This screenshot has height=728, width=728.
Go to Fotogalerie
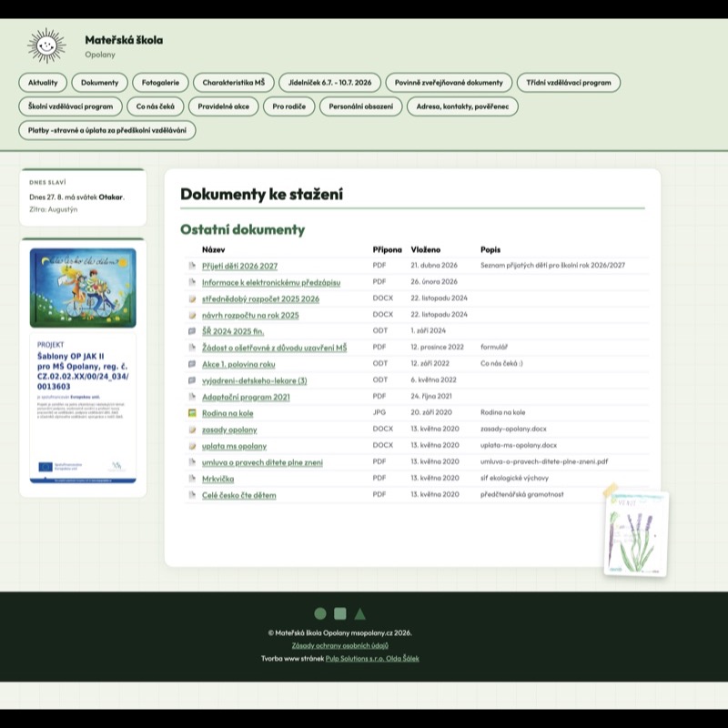[160, 83]
